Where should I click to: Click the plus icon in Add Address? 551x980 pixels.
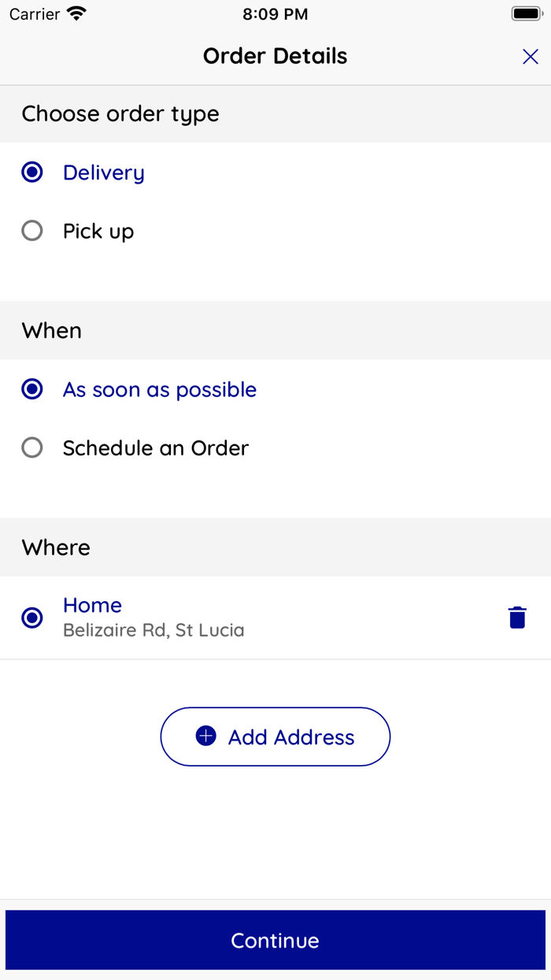pos(205,737)
